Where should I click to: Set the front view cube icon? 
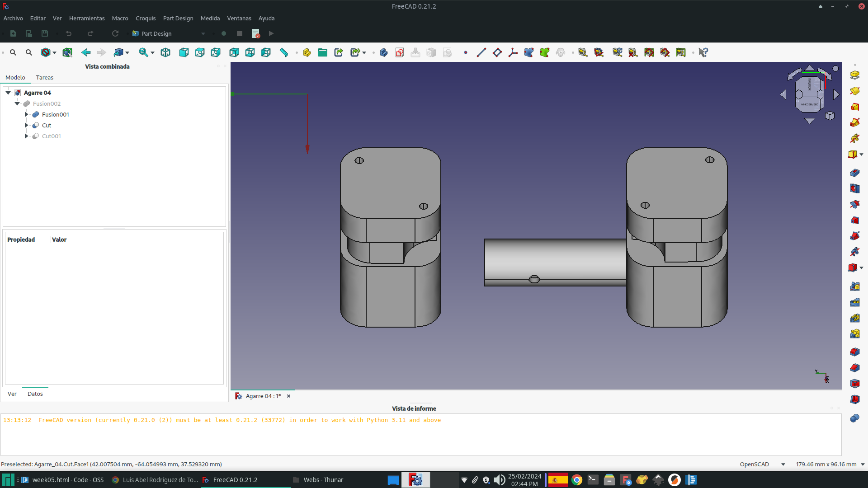[184, 52]
